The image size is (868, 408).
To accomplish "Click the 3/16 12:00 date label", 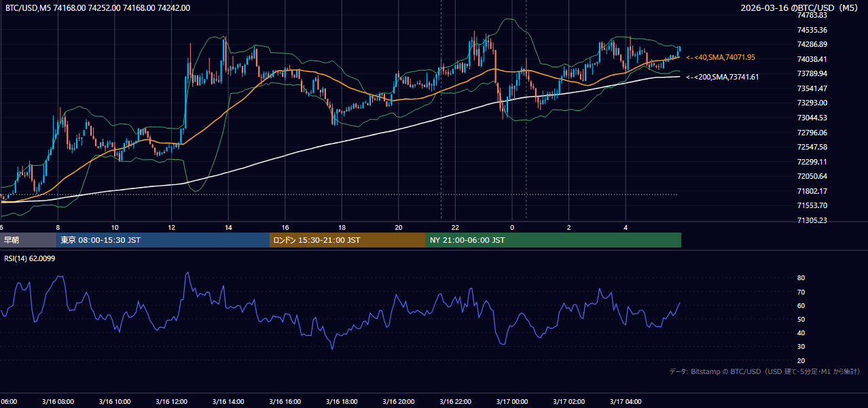I will click(171, 401).
